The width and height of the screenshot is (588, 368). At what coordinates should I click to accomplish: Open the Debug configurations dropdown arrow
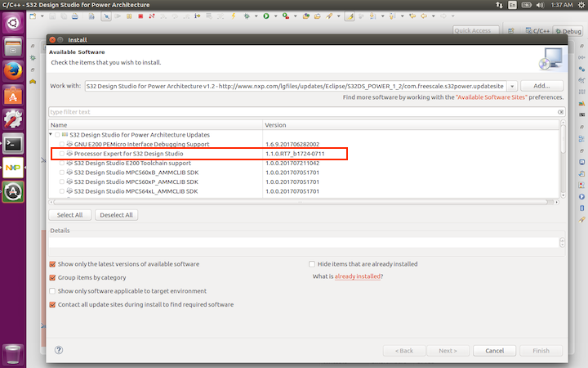[256, 16]
